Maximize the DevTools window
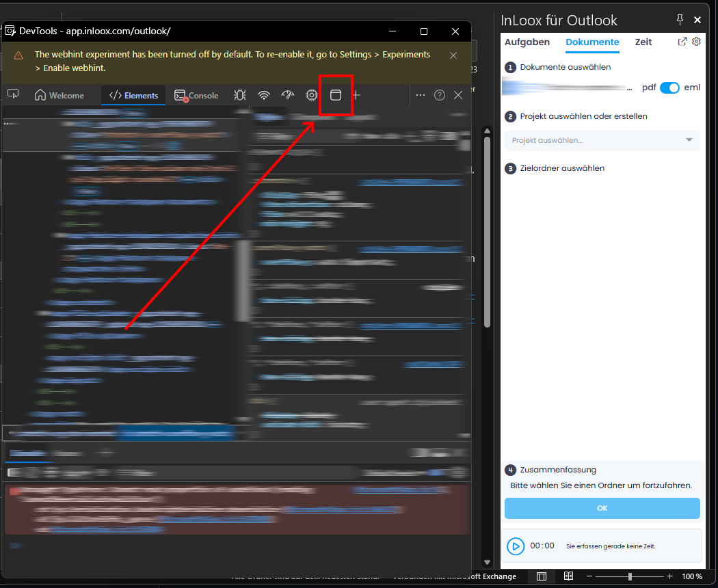 pos(424,31)
